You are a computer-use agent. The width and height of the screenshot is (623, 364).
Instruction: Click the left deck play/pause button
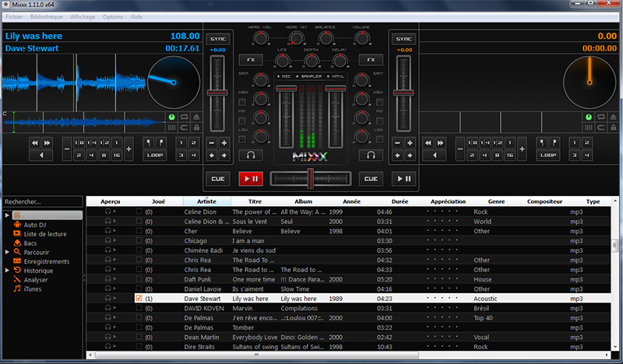tap(251, 179)
